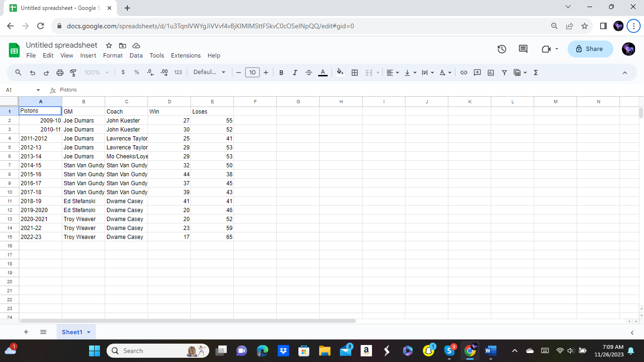Image resolution: width=644 pixels, height=362 pixels.
Task: Click the Untitled spreadsheet title
Action: click(62, 45)
